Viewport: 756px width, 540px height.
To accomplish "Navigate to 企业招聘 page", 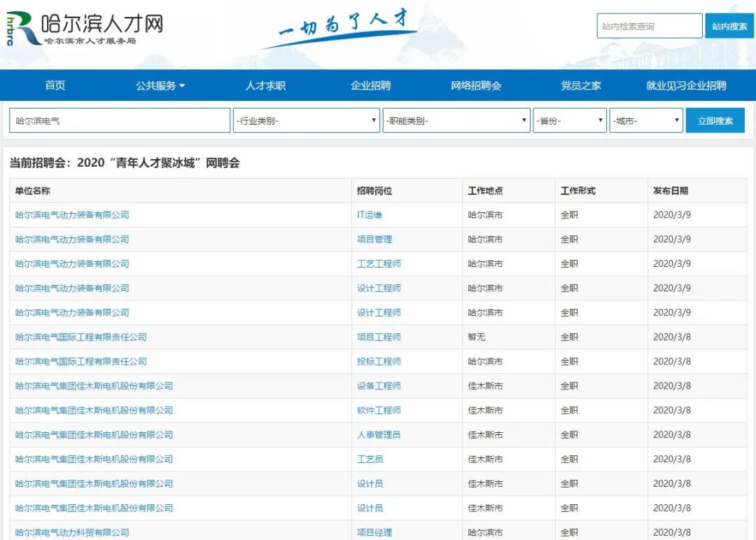I will pos(370,85).
